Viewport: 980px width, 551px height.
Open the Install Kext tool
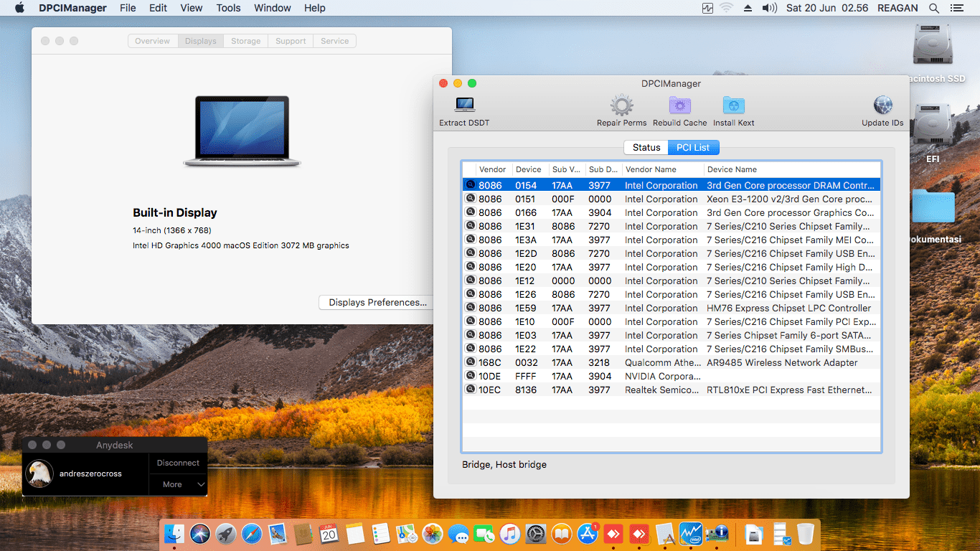[733, 105]
